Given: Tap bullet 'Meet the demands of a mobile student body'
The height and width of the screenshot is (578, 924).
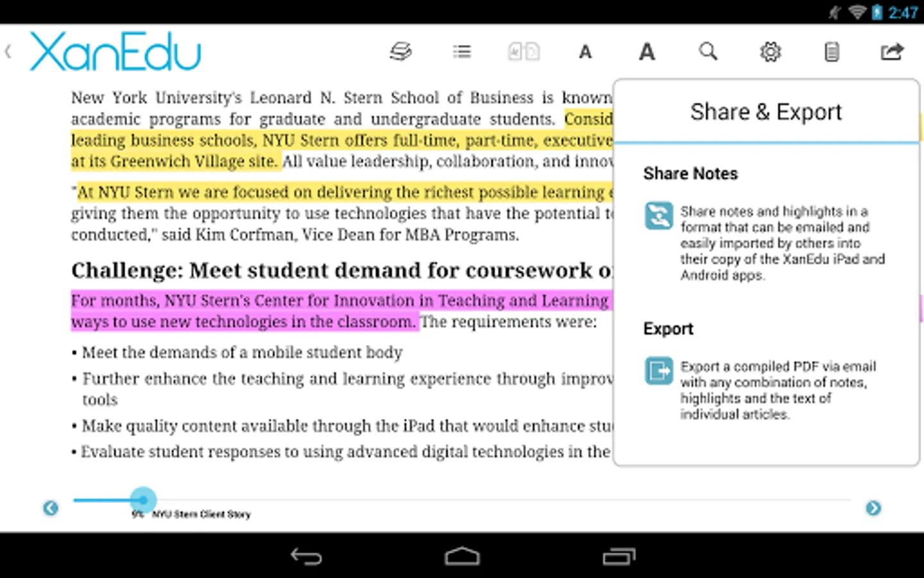Looking at the screenshot, I should point(237,353).
